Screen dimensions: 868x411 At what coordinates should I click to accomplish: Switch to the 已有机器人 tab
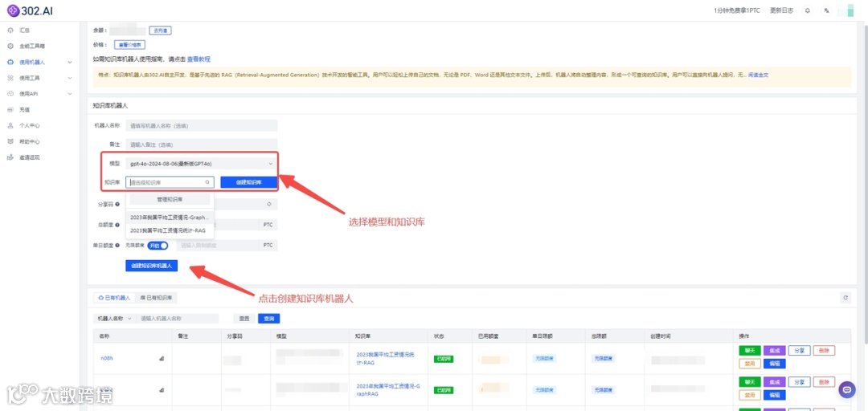[x=114, y=298]
